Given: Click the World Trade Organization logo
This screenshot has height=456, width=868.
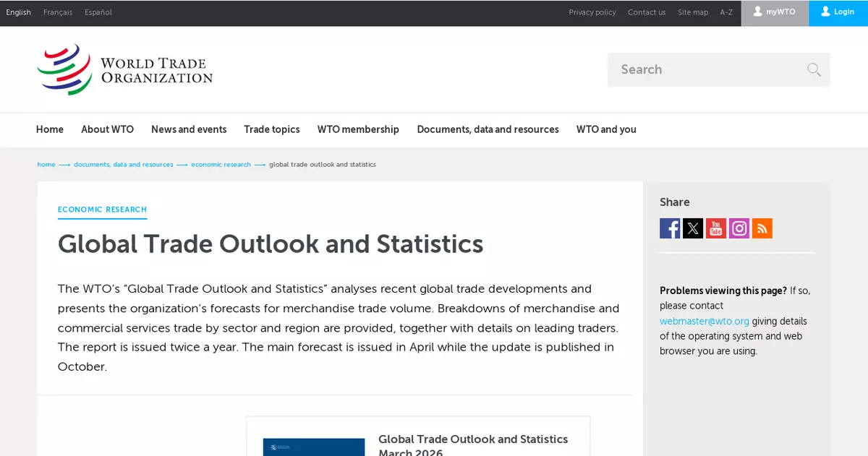Looking at the screenshot, I should 125,69.
